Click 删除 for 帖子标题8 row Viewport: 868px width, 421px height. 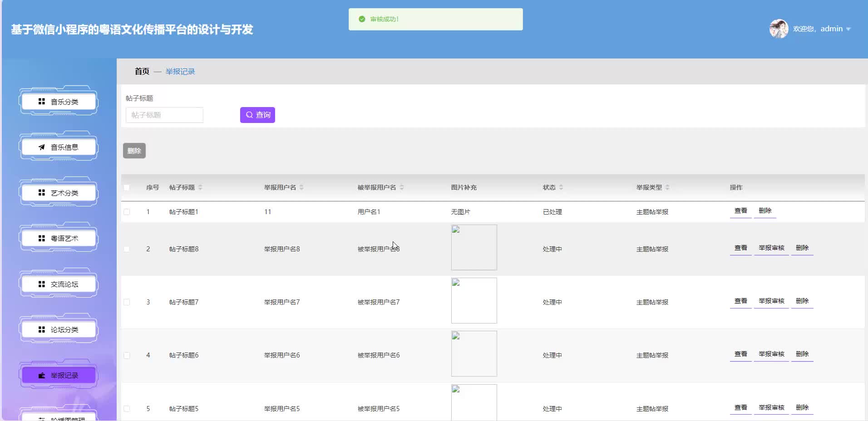click(802, 248)
